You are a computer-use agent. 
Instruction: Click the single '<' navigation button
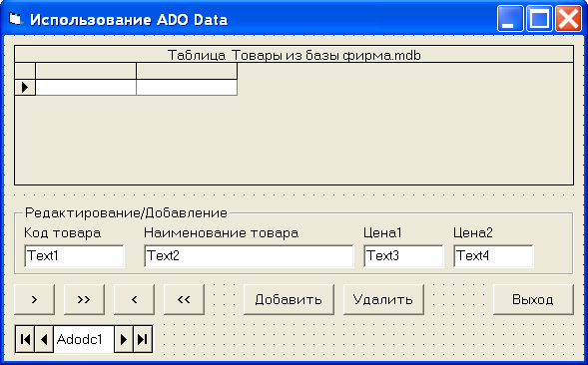[x=134, y=299]
